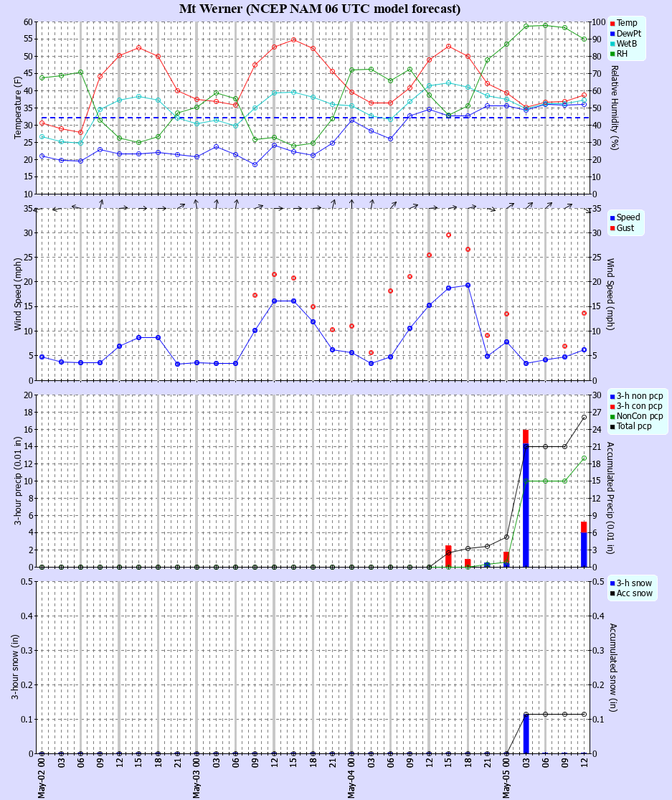Click the "May-03 00" date label
This screenshot has height=800, width=672.
pos(197,778)
